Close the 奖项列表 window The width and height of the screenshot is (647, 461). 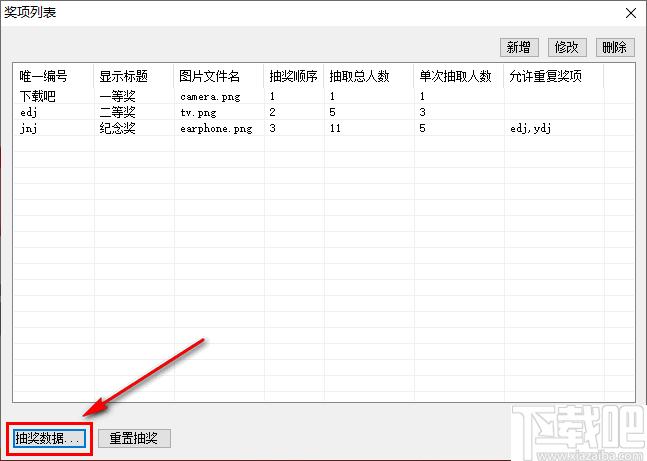[x=630, y=13]
